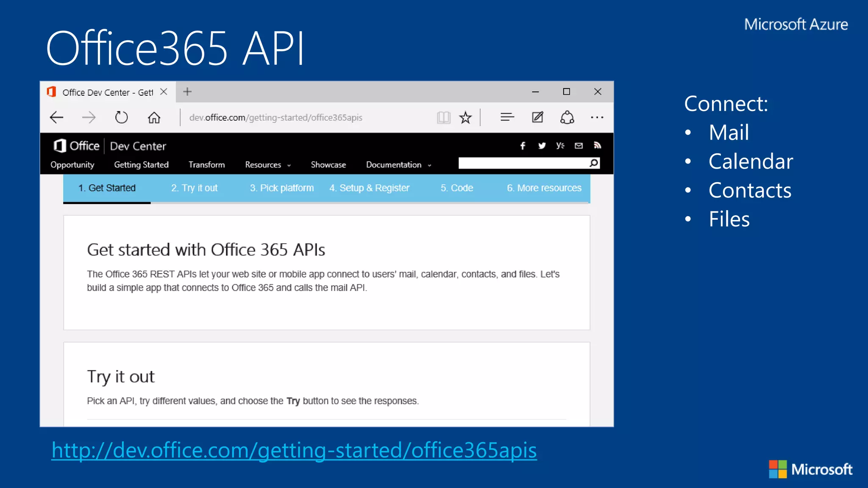Click the Office tab favicon
This screenshot has width=868, height=488.
tap(52, 91)
